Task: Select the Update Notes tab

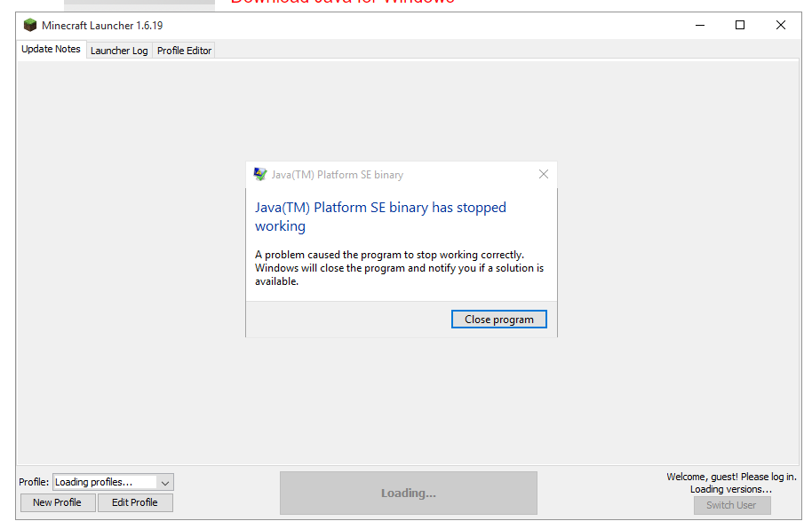Action: 51,49
